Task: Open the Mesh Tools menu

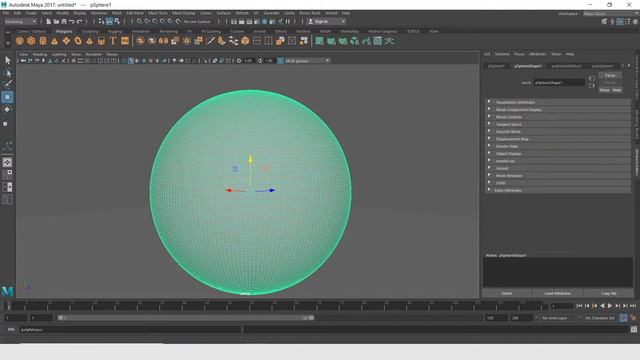Action: click(x=158, y=13)
